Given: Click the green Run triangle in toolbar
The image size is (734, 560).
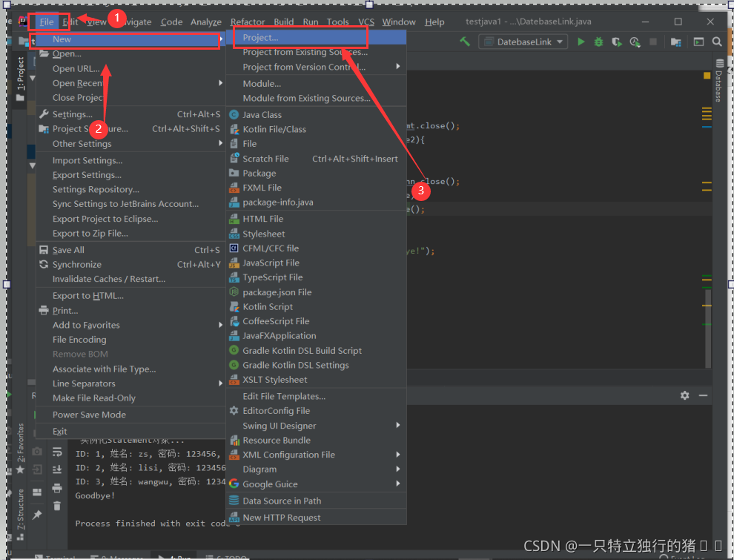Looking at the screenshot, I should [581, 42].
